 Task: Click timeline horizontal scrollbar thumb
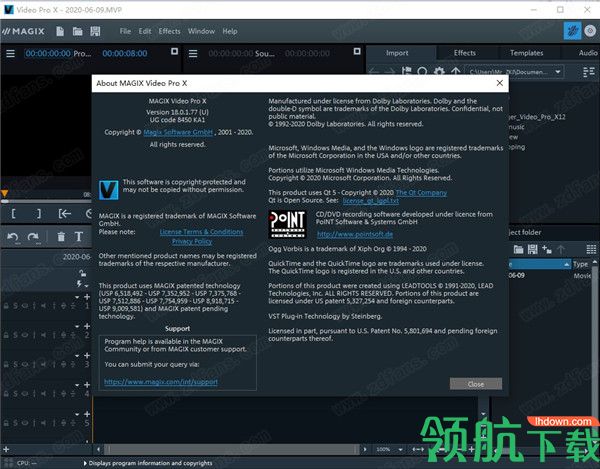point(232,449)
